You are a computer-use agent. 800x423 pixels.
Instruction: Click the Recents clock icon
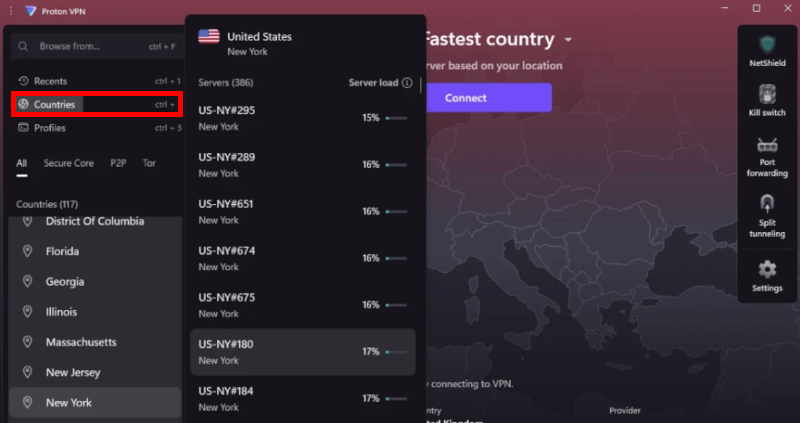point(23,81)
